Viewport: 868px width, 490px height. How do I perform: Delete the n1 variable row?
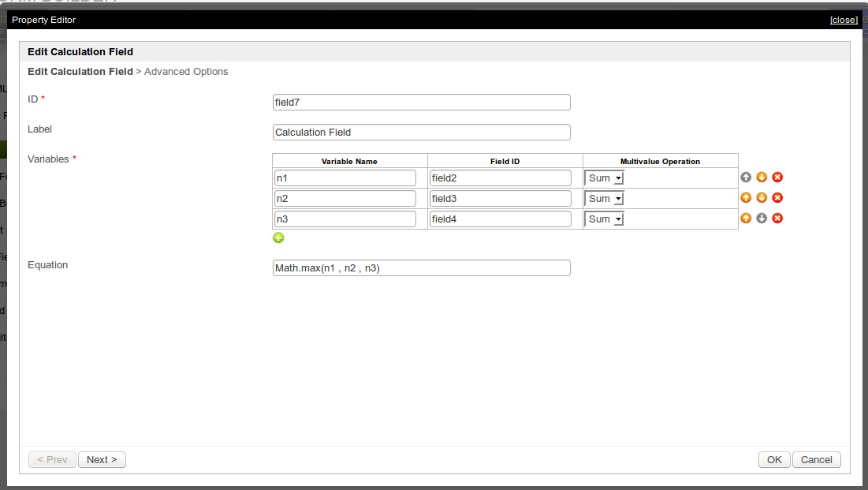(777, 178)
